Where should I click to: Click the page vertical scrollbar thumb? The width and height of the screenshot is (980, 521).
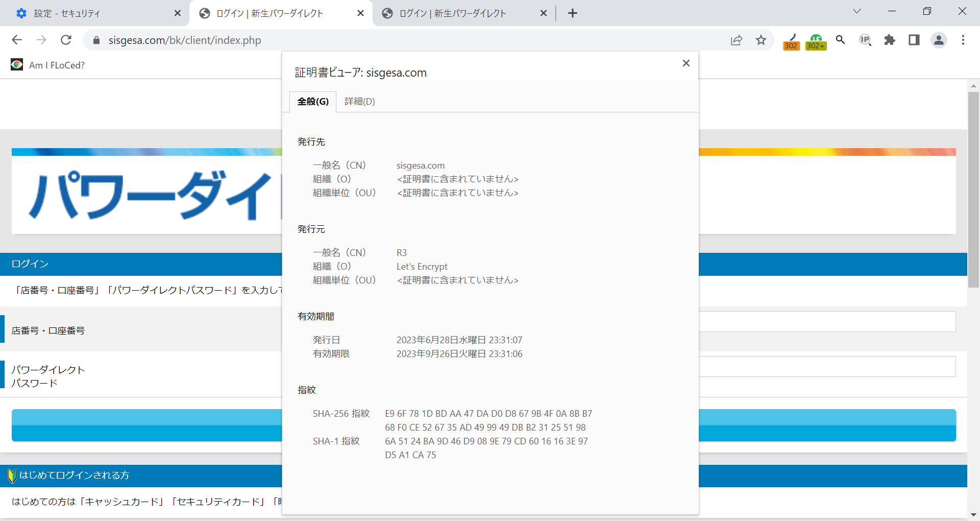point(973,189)
